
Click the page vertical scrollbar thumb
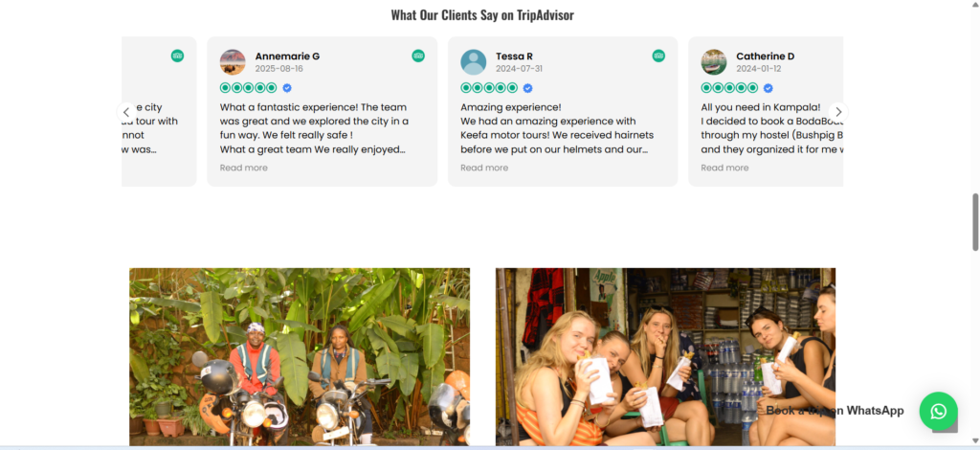[x=975, y=222]
